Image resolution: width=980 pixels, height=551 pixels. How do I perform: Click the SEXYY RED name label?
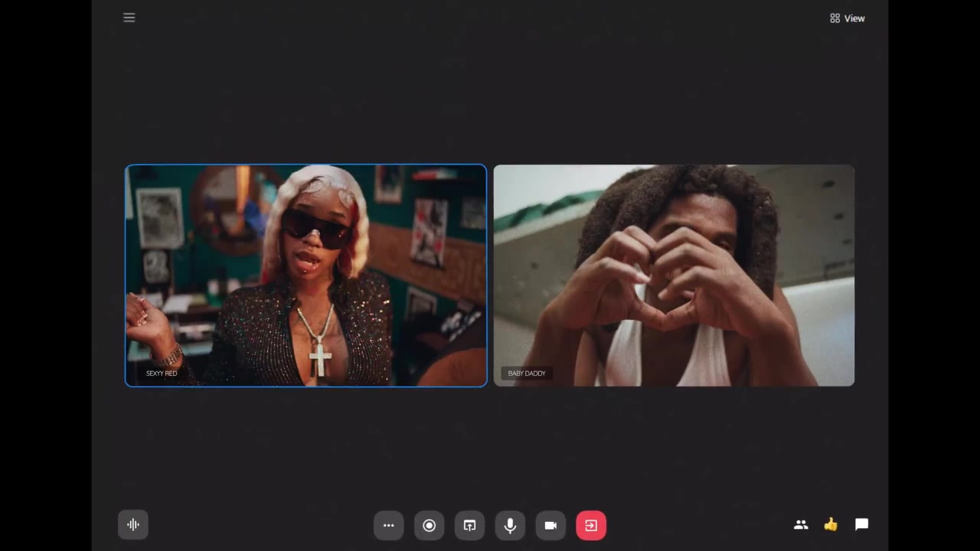[x=162, y=373]
